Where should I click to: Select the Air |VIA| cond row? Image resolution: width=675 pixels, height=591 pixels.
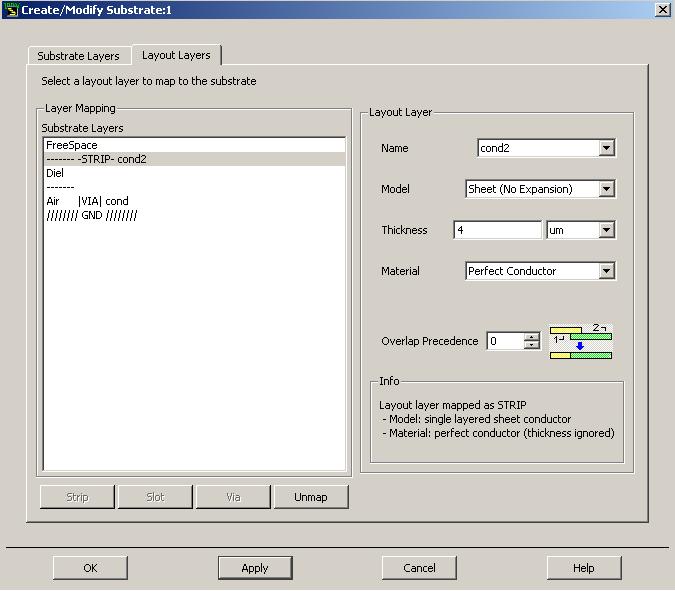(194, 201)
